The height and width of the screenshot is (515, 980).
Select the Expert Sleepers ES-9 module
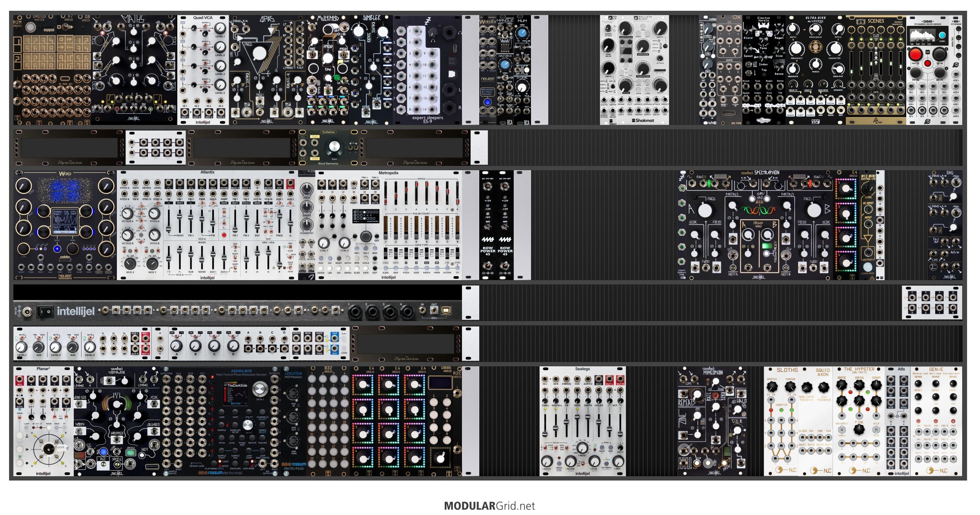click(x=427, y=70)
